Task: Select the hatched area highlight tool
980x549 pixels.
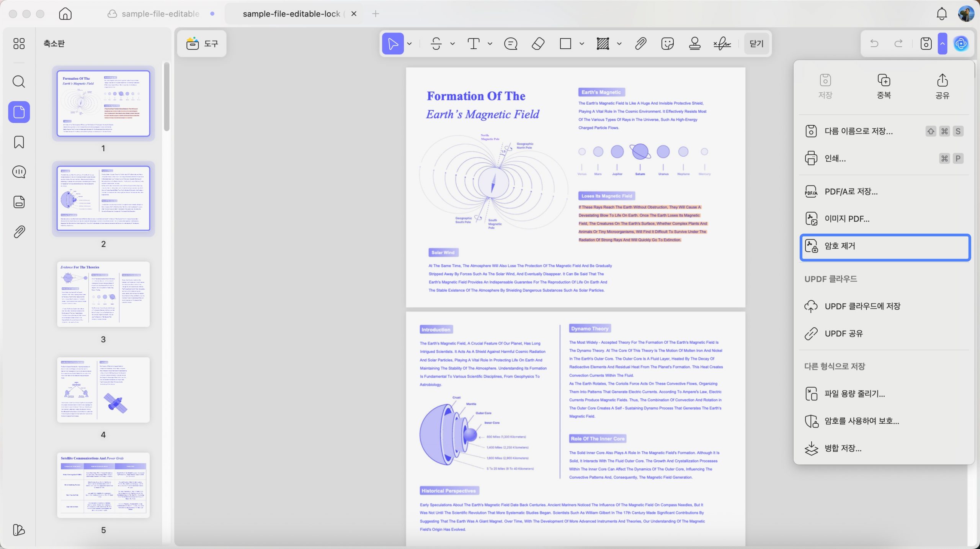Action: tap(603, 44)
